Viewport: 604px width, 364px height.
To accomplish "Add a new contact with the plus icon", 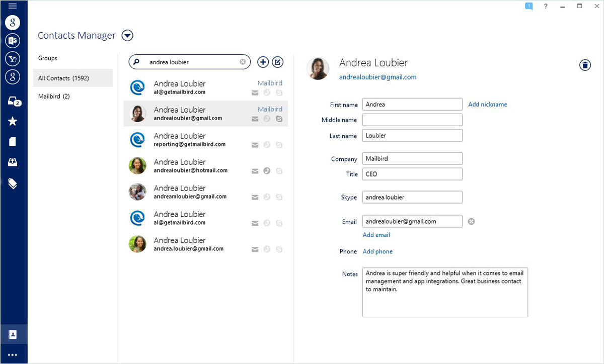I will coord(263,62).
